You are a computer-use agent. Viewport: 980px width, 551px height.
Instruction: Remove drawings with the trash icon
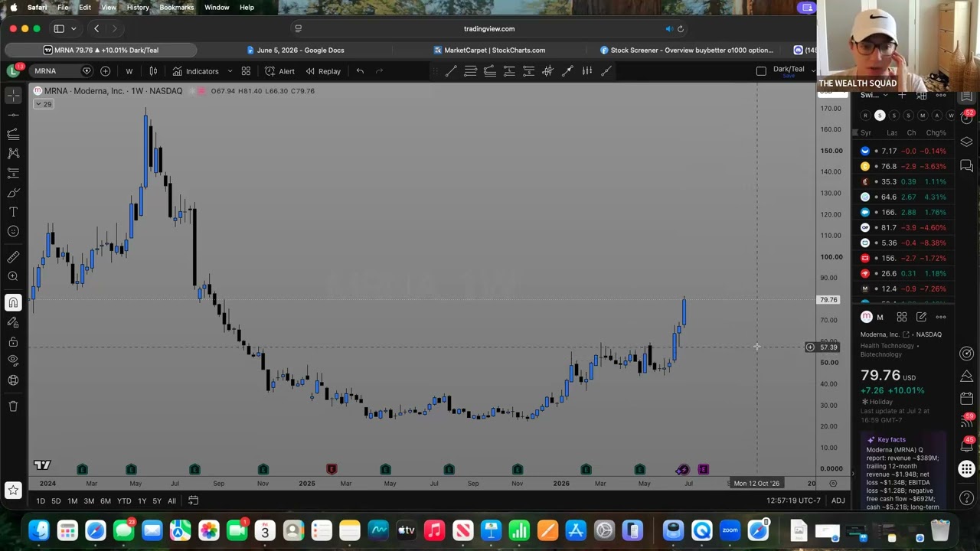13,406
